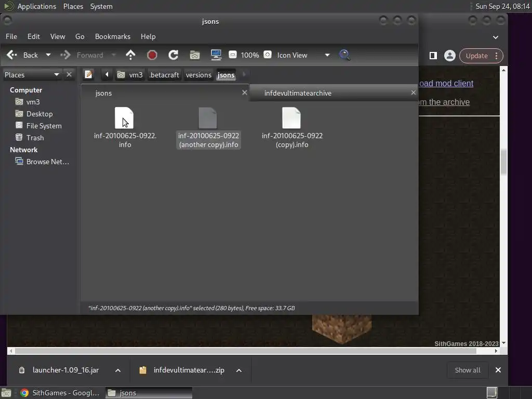
Task: Toggle Chrome side panel icon
Action: [x=433, y=56]
